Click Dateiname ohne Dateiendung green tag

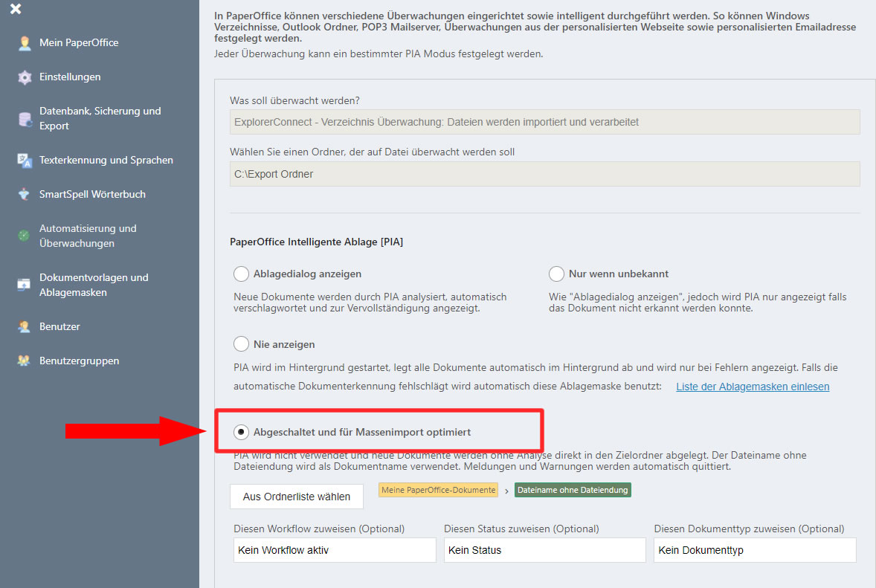[573, 490]
